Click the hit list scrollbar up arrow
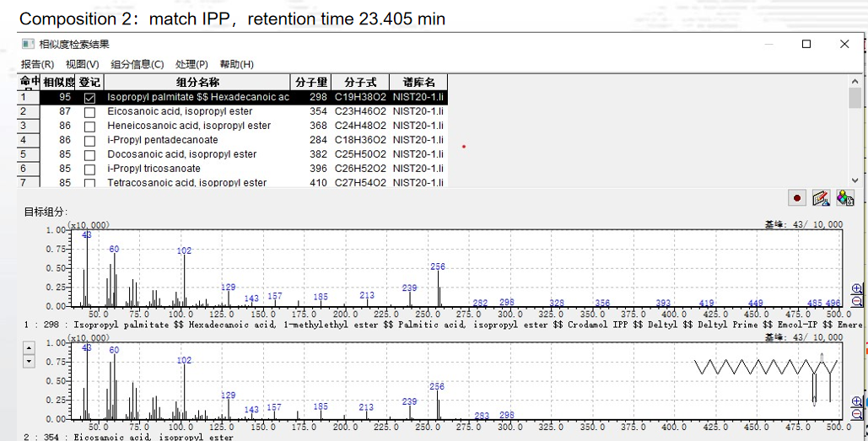This screenshot has width=868, height=441. [855, 81]
